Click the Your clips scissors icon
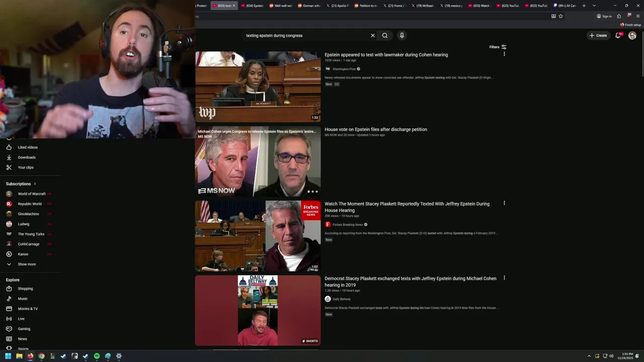 [9, 167]
